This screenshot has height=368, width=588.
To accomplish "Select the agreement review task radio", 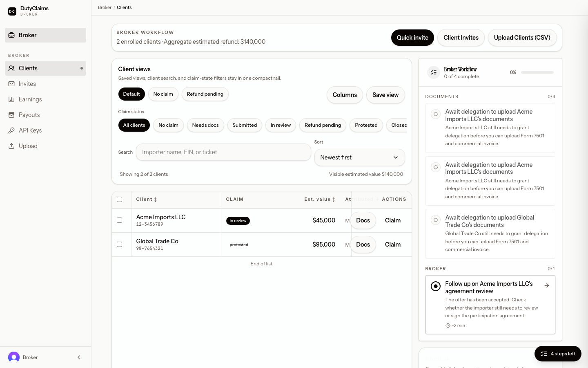I will 436,286.
